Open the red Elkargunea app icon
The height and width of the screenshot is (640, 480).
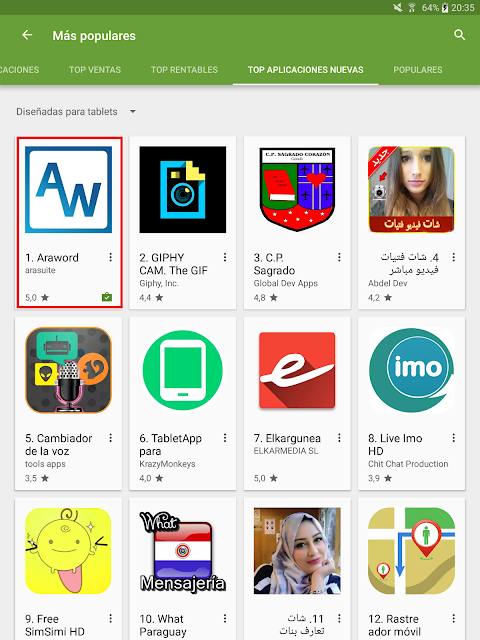tap(297, 370)
